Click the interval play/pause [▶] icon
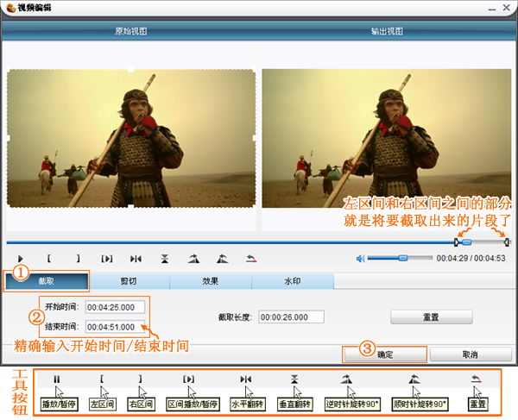 107,259
